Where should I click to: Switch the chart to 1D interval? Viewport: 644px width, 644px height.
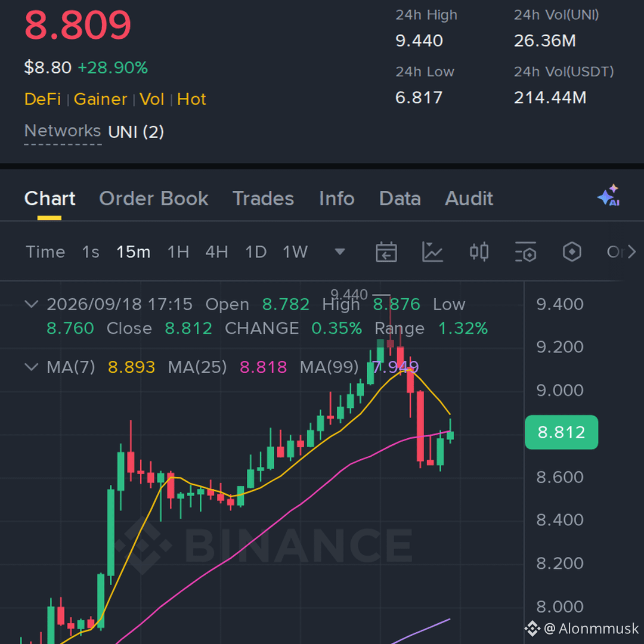click(x=256, y=252)
